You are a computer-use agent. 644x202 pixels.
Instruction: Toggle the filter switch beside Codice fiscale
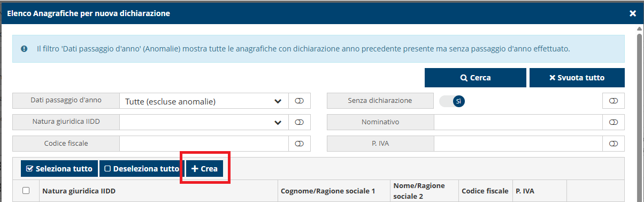pos(299,144)
